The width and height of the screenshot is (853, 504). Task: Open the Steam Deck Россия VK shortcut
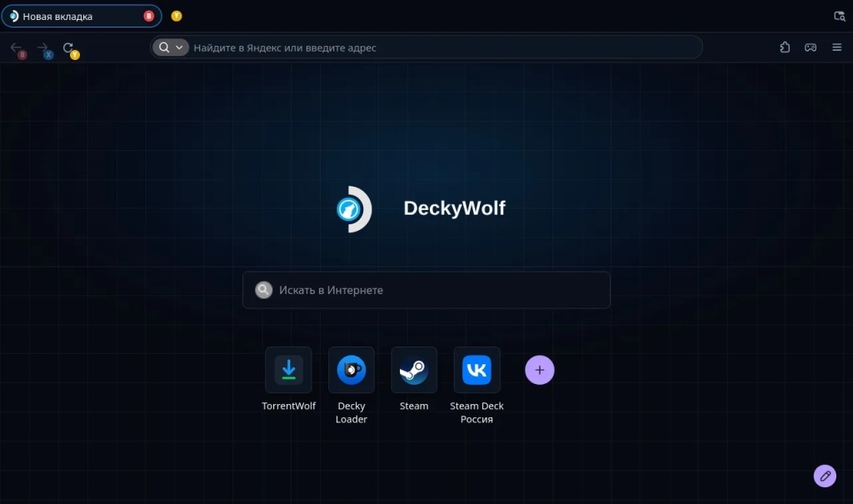476,370
